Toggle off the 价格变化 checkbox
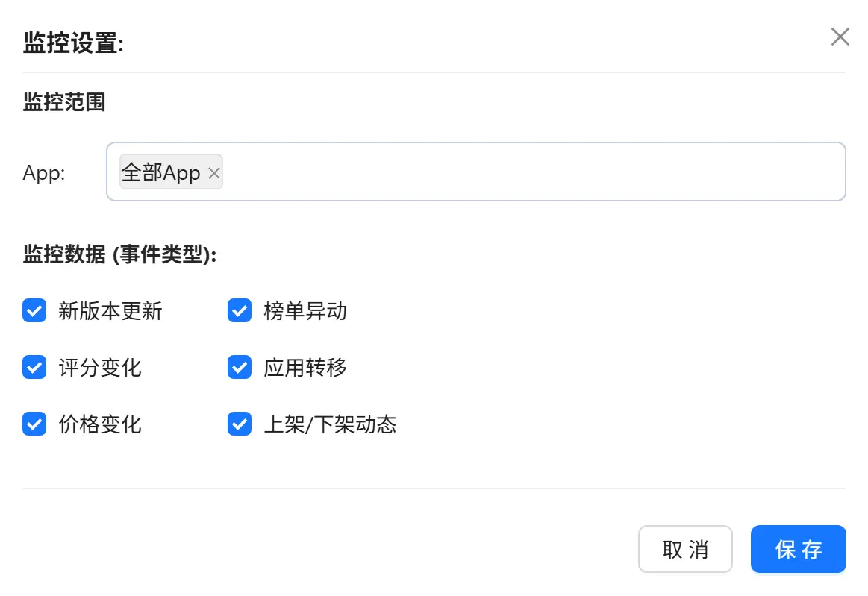The width and height of the screenshot is (868, 596). coord(34,424)
